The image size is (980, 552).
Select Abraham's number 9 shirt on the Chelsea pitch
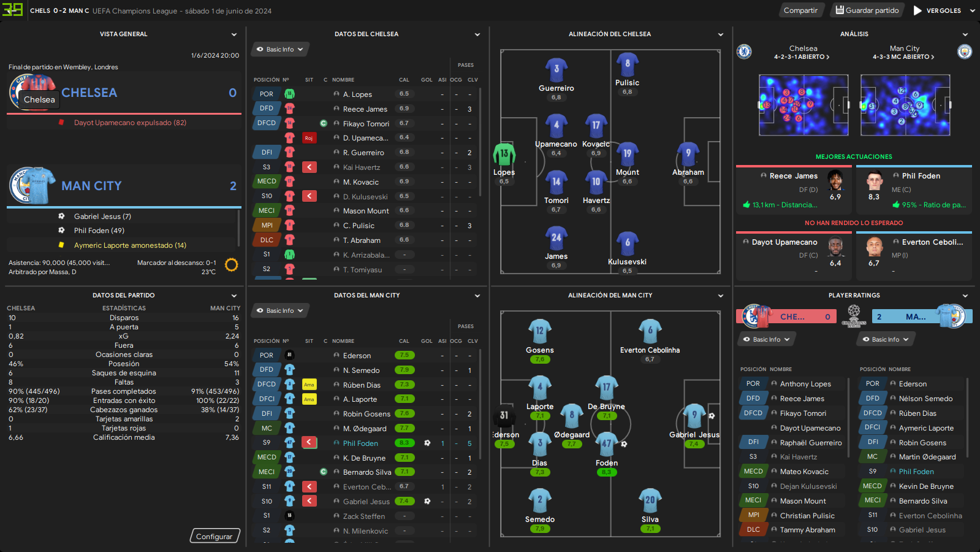[x=688, y=154]
